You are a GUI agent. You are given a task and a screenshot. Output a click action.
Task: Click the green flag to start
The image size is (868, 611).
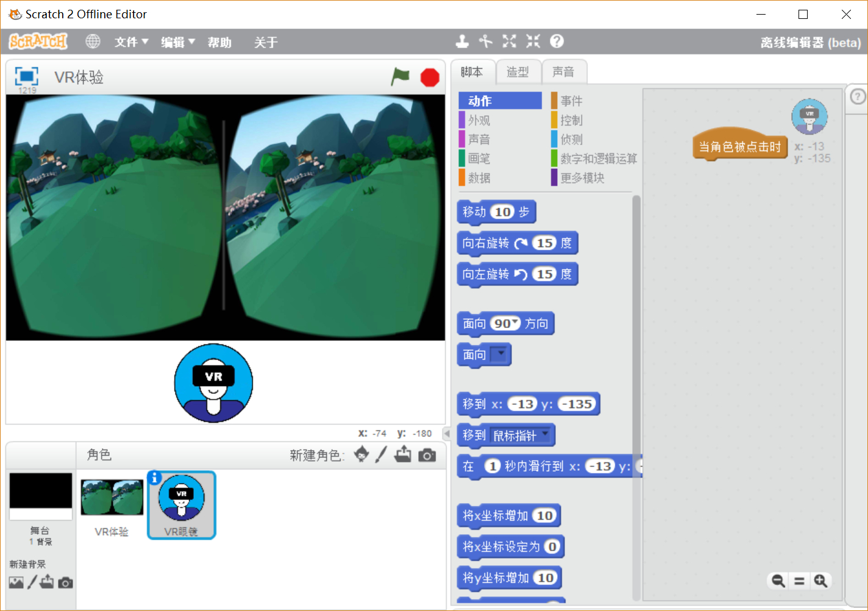coord(400,77)
